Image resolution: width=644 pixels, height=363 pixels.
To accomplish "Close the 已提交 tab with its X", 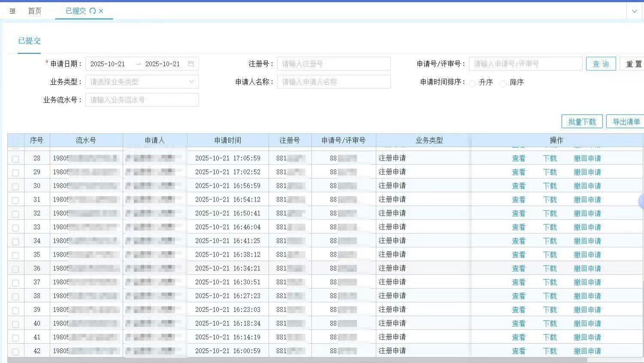I will tap(102, 11).
